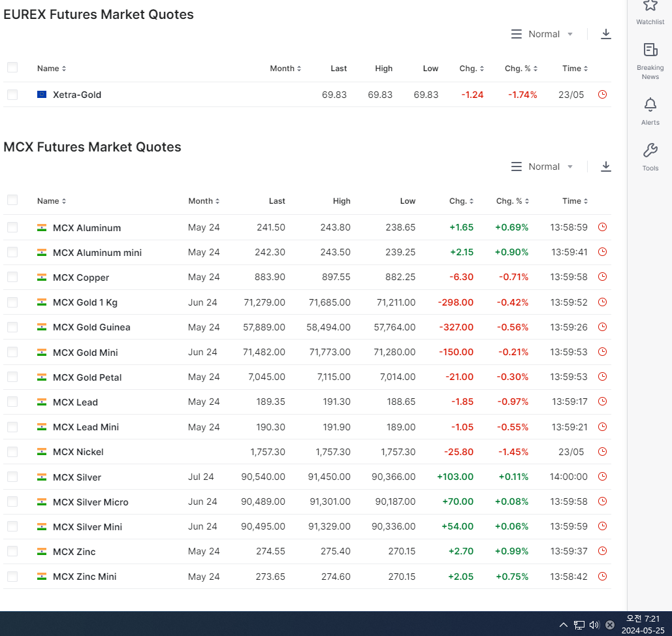The height and width of the screenshot is (636, 672).
Task: Expand taskbar hidden icons chevron
Action: point(564,625)
